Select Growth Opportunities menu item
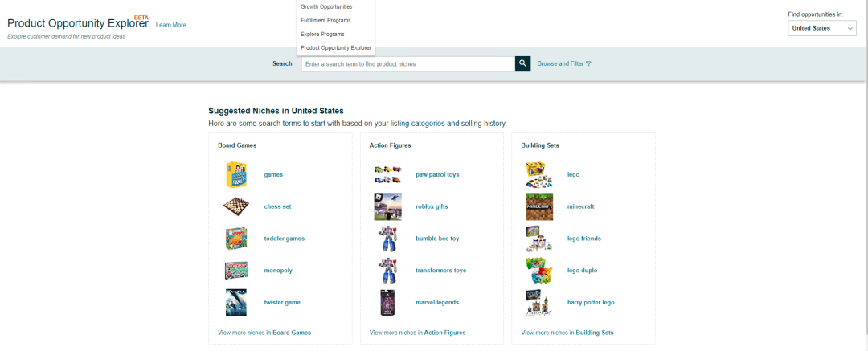 (326, 6)
